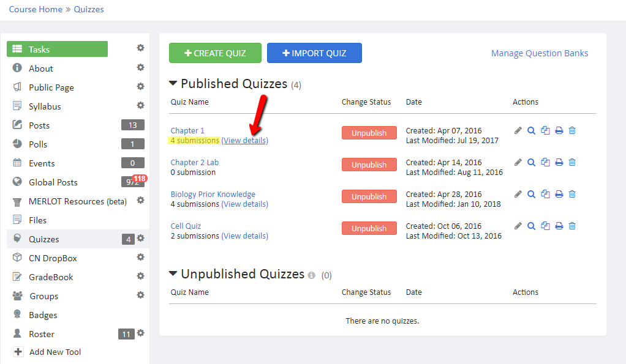The width and height of the screenshot is (626, 364).
Task: Open Unpublished Quizzes info icon
Action: (x=311, y=275)
